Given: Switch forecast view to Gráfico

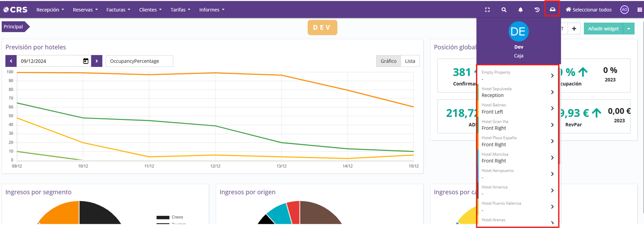Looking at the screenshot, I should [x=388, y=61].
